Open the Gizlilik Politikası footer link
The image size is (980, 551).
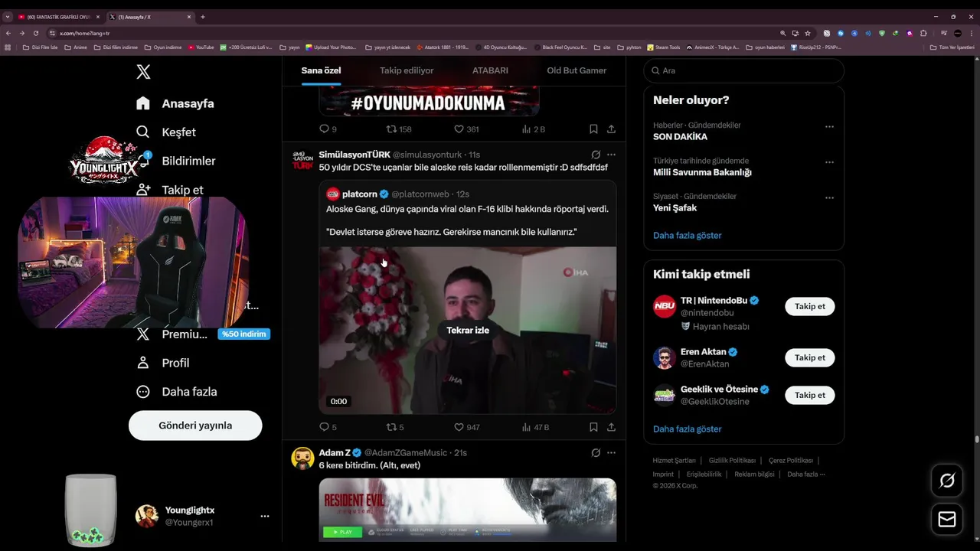click(732, 461)
